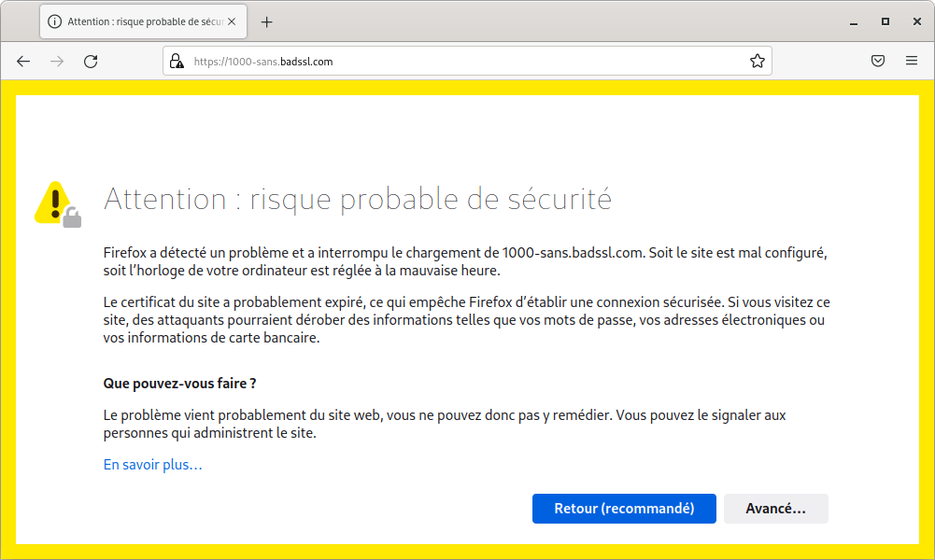Maximize the Firefox window
The height and width of the screenshot is (560, 935).
[885, 22]
